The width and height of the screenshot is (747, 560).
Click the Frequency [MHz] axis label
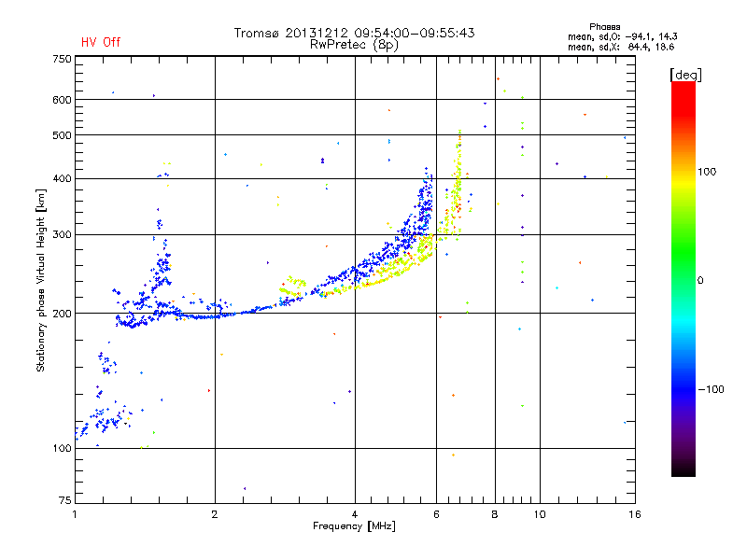[354, 525]
